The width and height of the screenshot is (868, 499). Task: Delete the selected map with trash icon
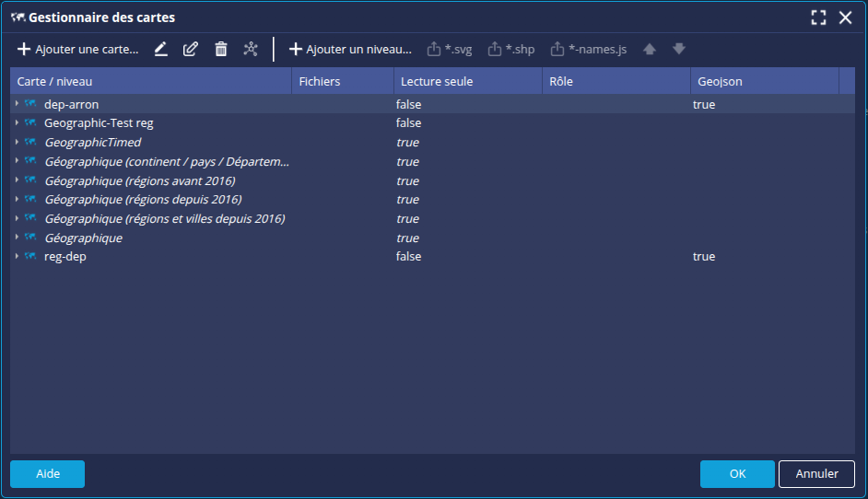pos(221,49)
